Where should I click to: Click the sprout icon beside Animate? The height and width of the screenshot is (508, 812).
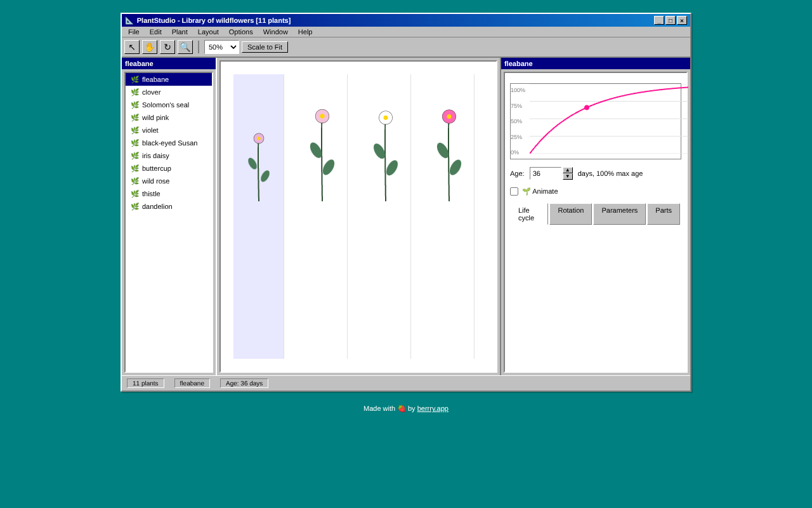[525, 190]
